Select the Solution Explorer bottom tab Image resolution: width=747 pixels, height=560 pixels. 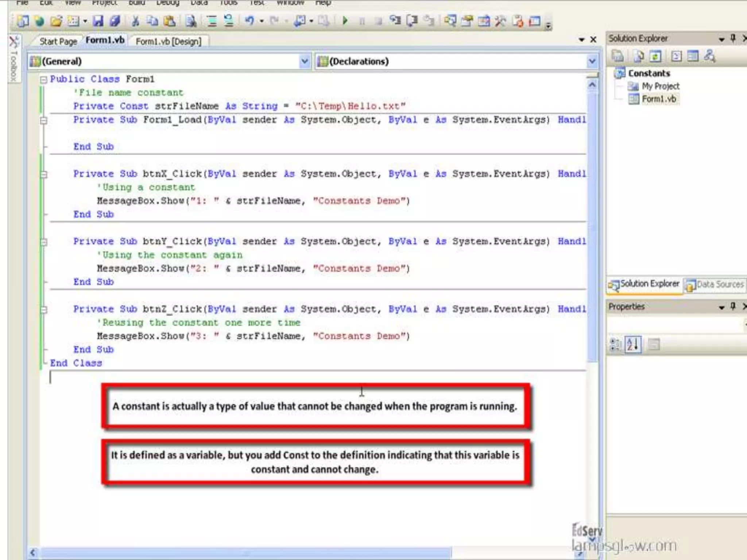pyautogui.click(x=644, y=284)
